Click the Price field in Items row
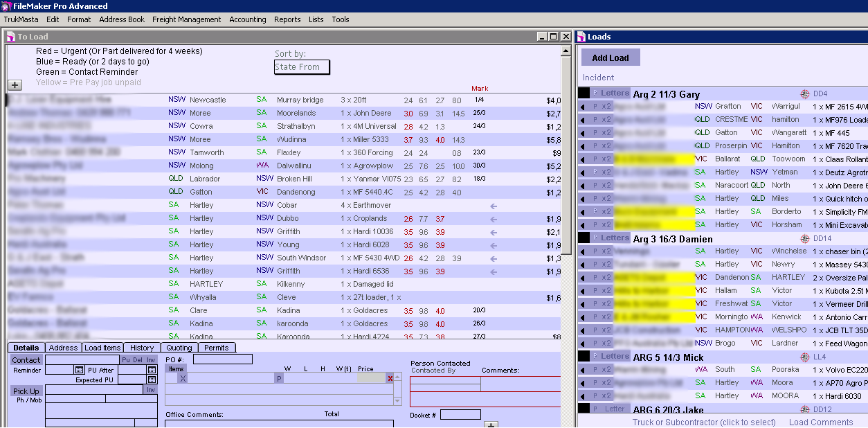The image size is (868, 428). pyautogui.click(x=370, y=378)
